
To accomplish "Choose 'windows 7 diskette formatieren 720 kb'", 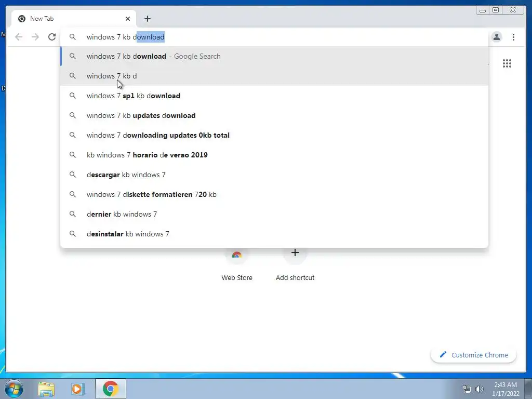I will pos(274,194).
